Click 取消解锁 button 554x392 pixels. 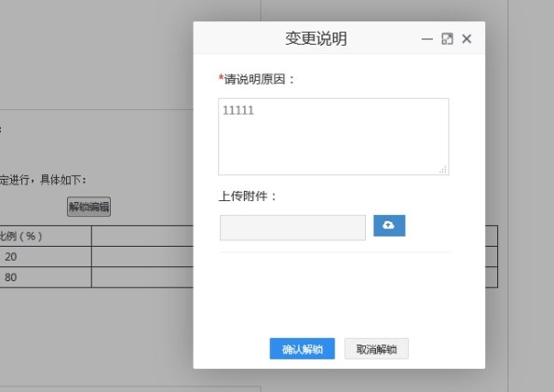(x=376, y=349)
